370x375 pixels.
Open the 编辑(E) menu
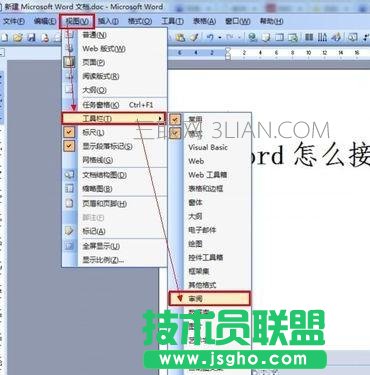[x=45, y=21]
